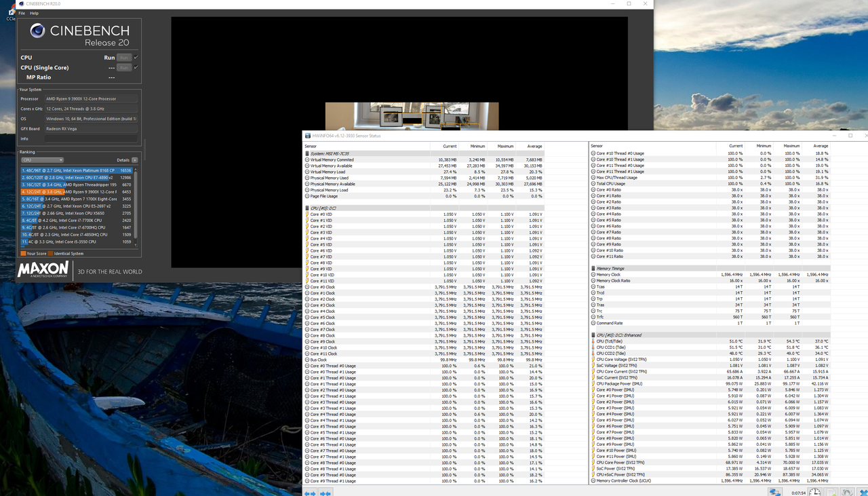Click the Memory Clock sensor icon
The height and width of the screenshot is (496, 868).
pos(593,275)
